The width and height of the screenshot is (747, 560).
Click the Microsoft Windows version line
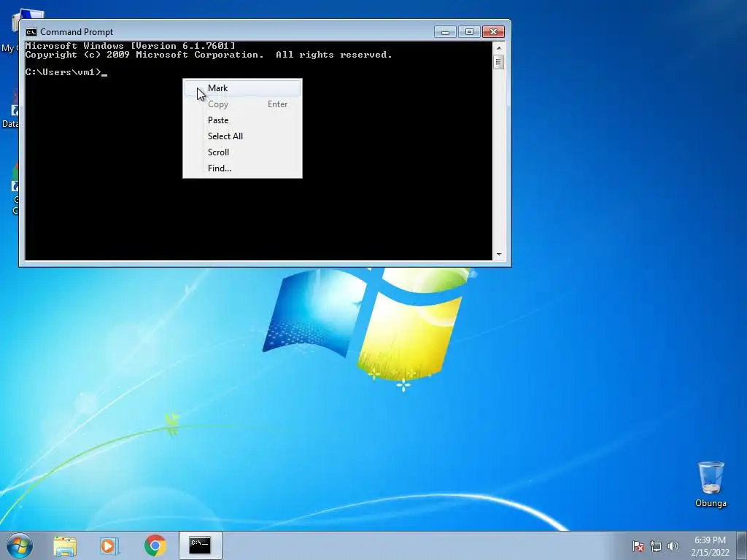click(130, 46)
